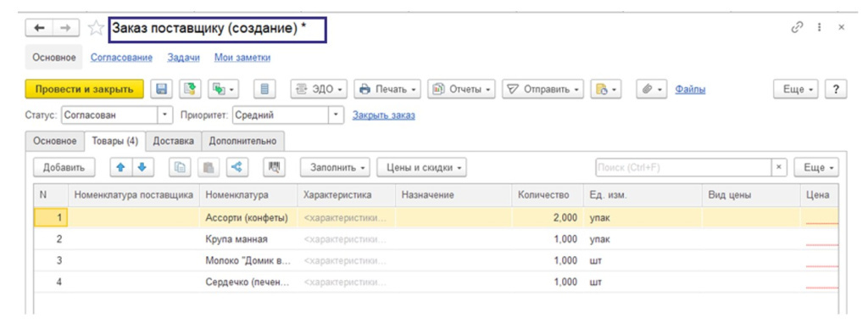The image size is (868, 330).
Task: Open the document movements report icon
Action: [264, 89]
